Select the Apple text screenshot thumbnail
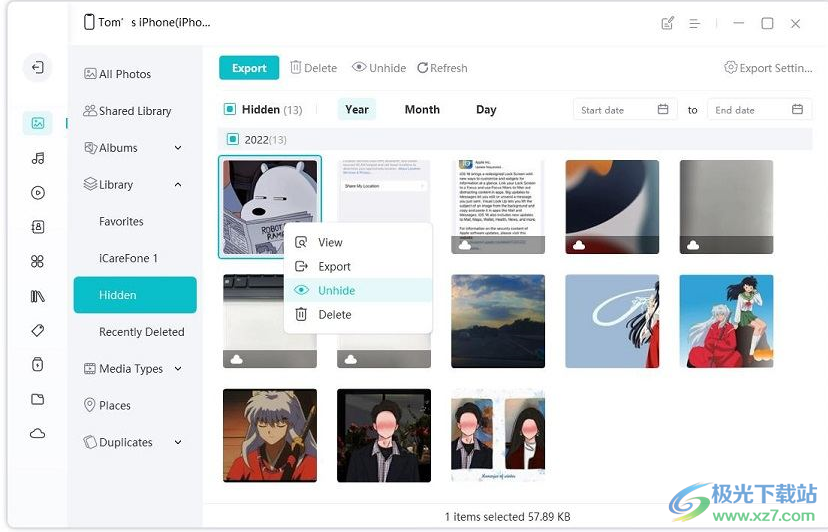This screenshot has height=532, width=828. coord(497,207)
